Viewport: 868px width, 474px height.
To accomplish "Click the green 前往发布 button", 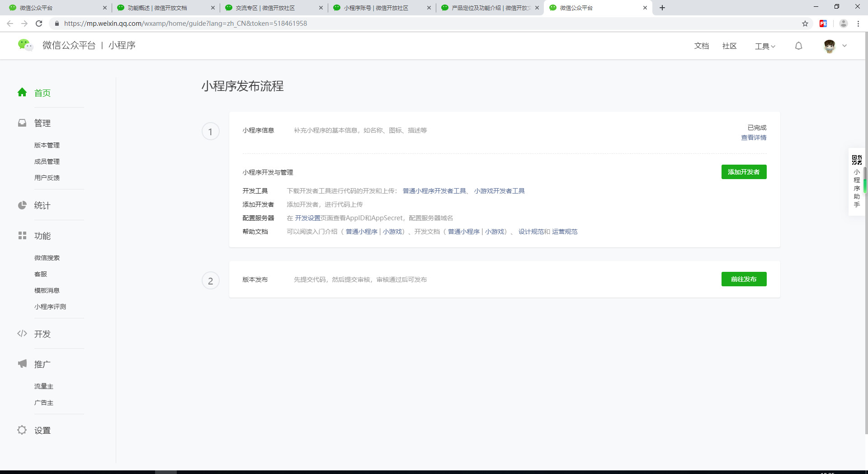I will click(x=744, y=279).
